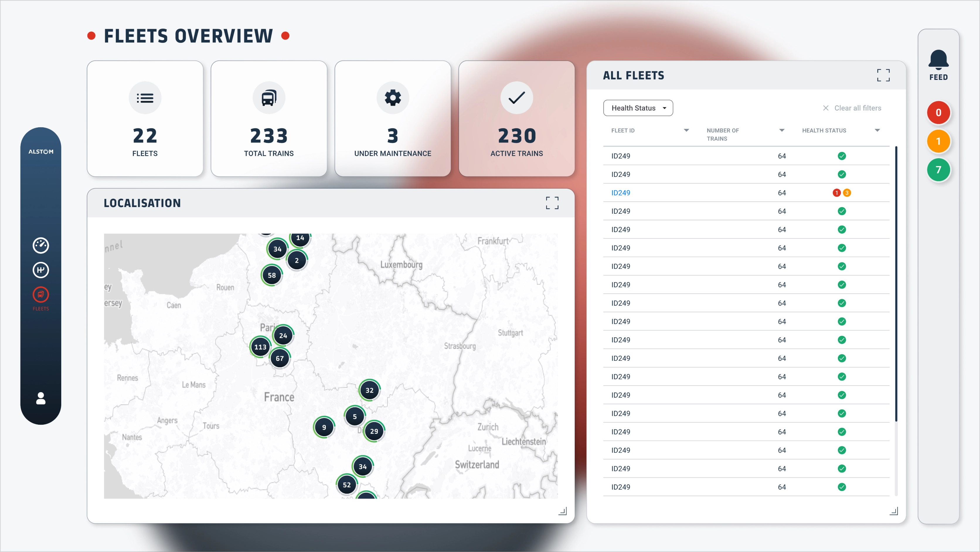
Task: Click the Fleets list icon card
Action: 145,98
